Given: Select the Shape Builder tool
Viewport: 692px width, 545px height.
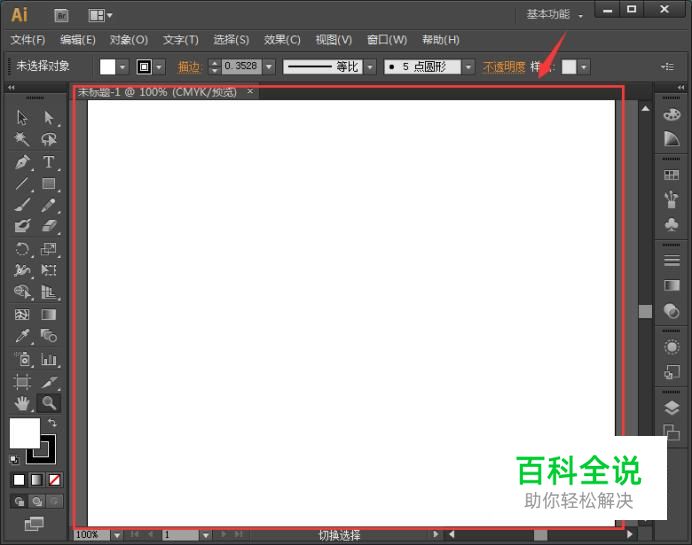Looking at the screenshot, I should point(22,292).
